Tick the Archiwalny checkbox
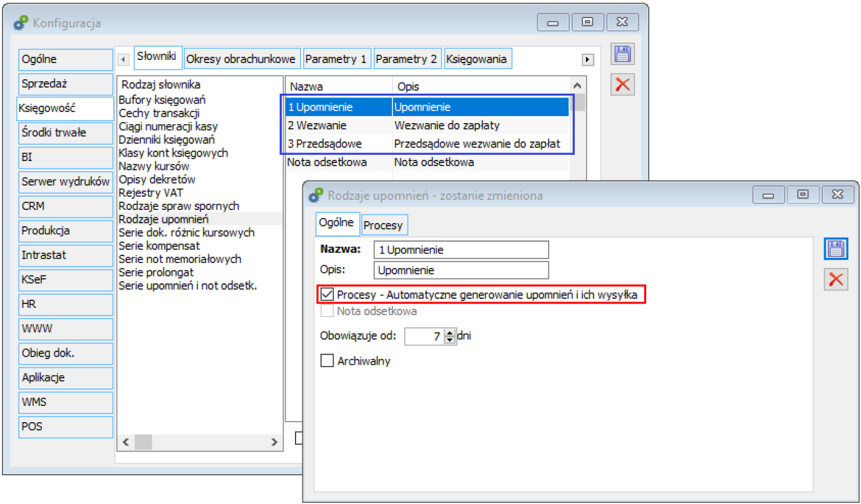 (x=327, y=361)
